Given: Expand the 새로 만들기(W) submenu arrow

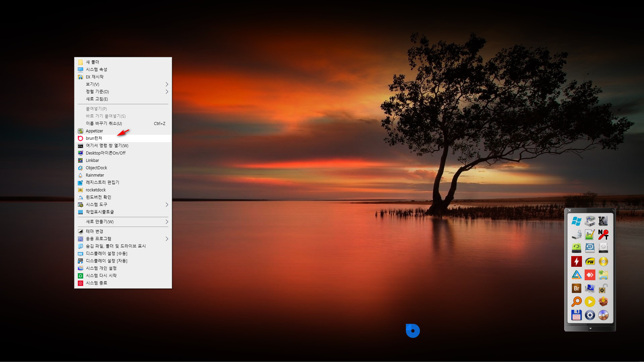Looking at the screenshot, I should pos(167,222).
